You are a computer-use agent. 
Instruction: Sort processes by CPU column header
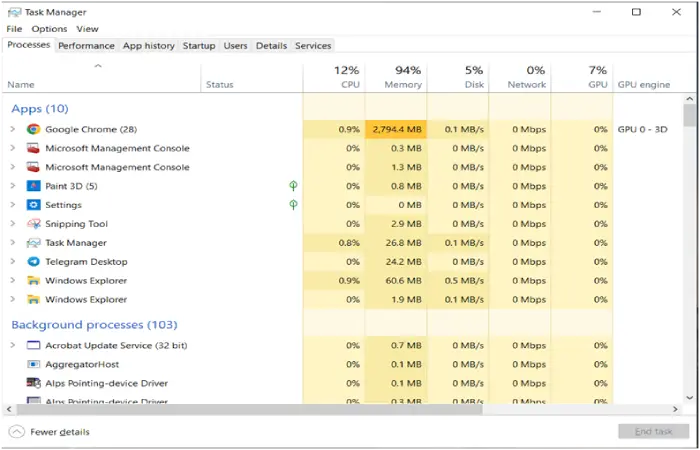point(334,78)
